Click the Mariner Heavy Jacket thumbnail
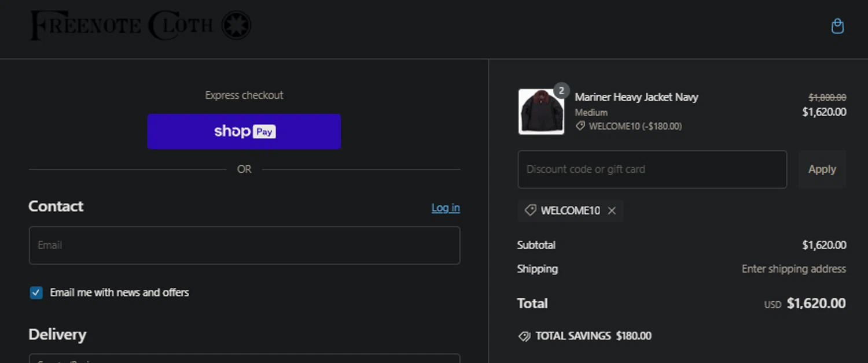This screenshot has height=363, width=868. coord(541,112)
